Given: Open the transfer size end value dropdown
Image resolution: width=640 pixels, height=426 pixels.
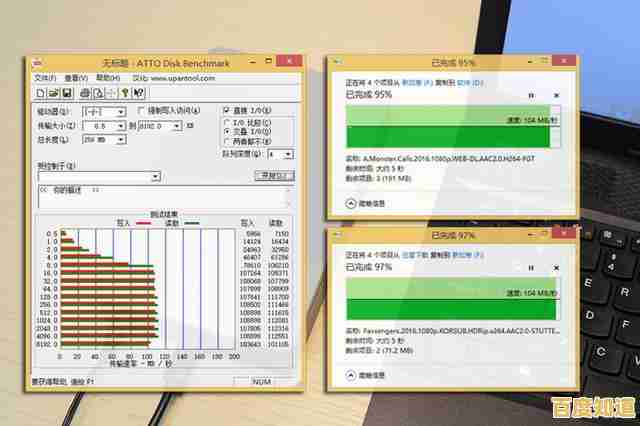Looking at the screenshot, I should 177,126.
